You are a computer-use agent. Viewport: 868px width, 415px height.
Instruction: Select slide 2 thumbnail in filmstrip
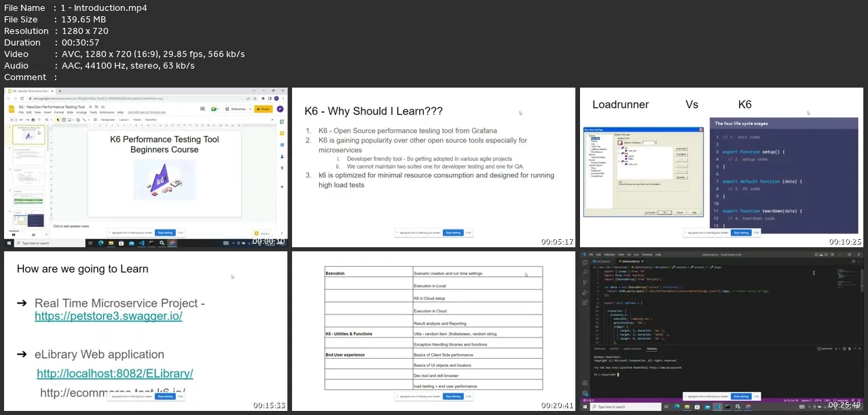29,156
